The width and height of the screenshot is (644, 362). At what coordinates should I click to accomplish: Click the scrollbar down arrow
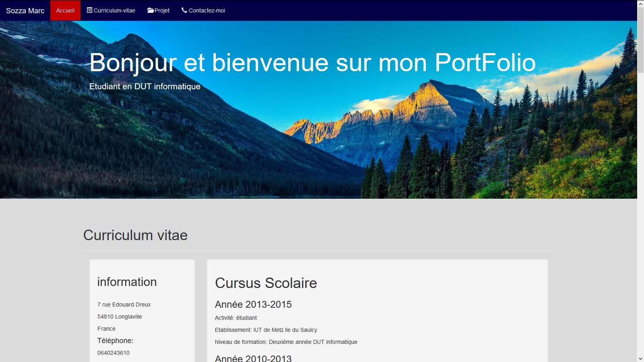pos(640,358)
